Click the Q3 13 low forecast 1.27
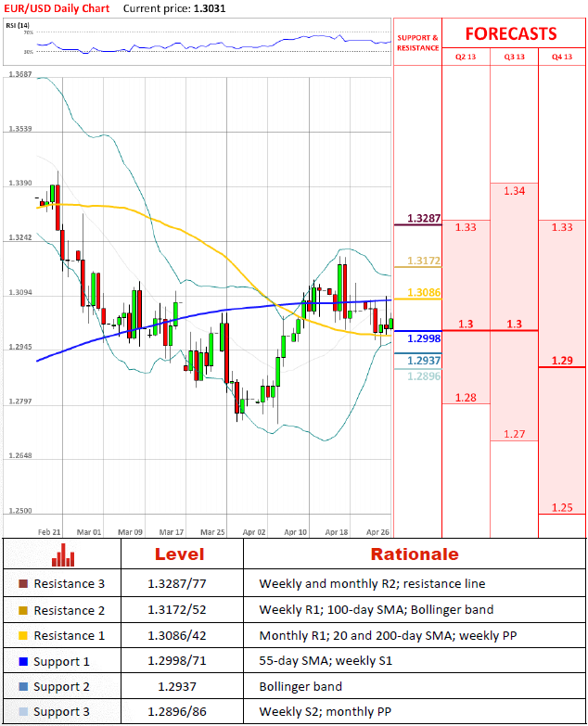This screenshot has height=726, width=588. coord(515,434)
